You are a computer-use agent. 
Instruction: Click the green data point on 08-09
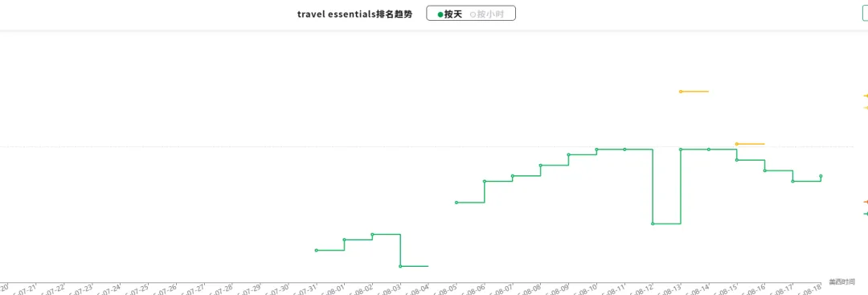click(x=568, y=154)
